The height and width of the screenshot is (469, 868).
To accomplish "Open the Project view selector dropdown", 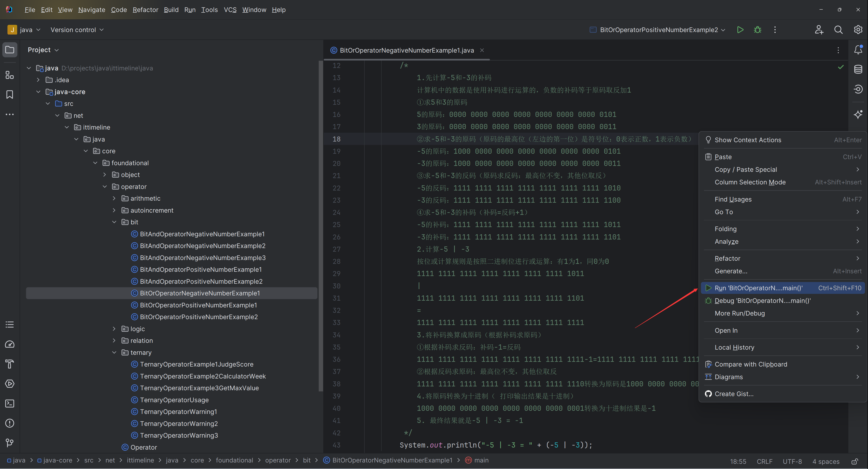I will (43, 50).
